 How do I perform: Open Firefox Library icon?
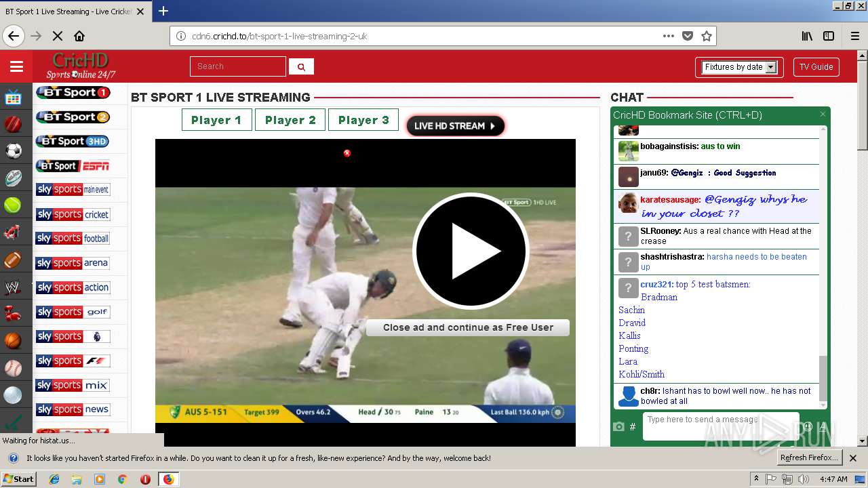point(807,36)
